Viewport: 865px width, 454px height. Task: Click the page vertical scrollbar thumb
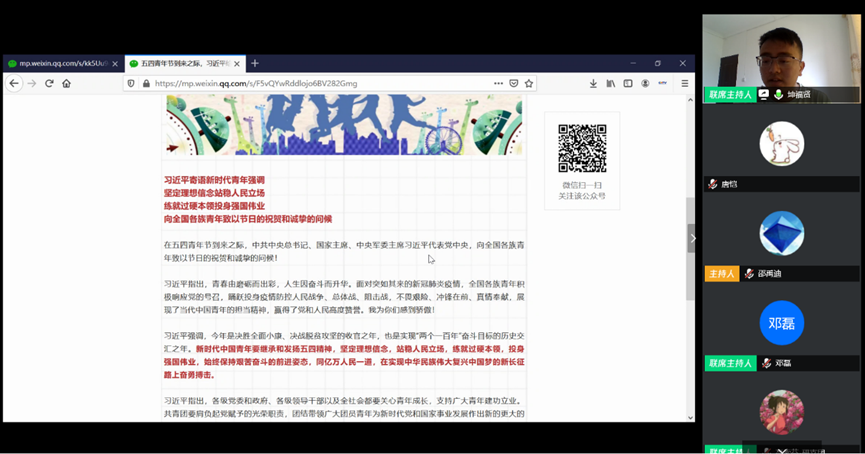click(689, 248)
